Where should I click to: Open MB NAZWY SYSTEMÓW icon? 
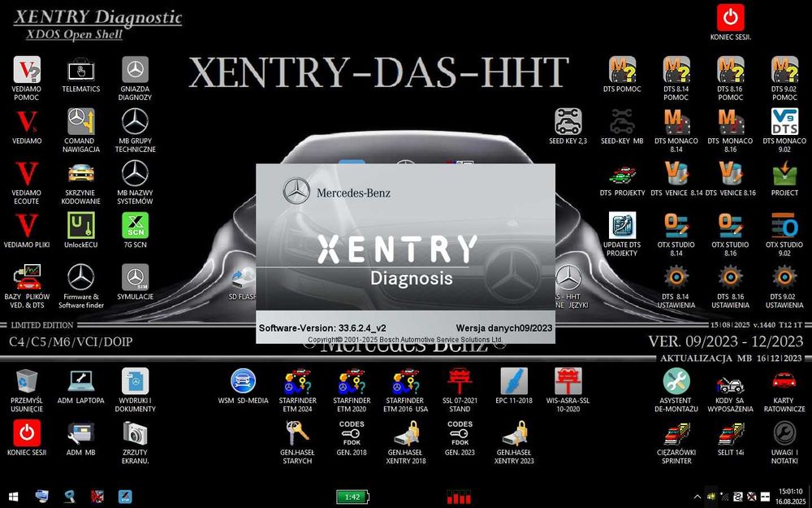pos(135,174)
